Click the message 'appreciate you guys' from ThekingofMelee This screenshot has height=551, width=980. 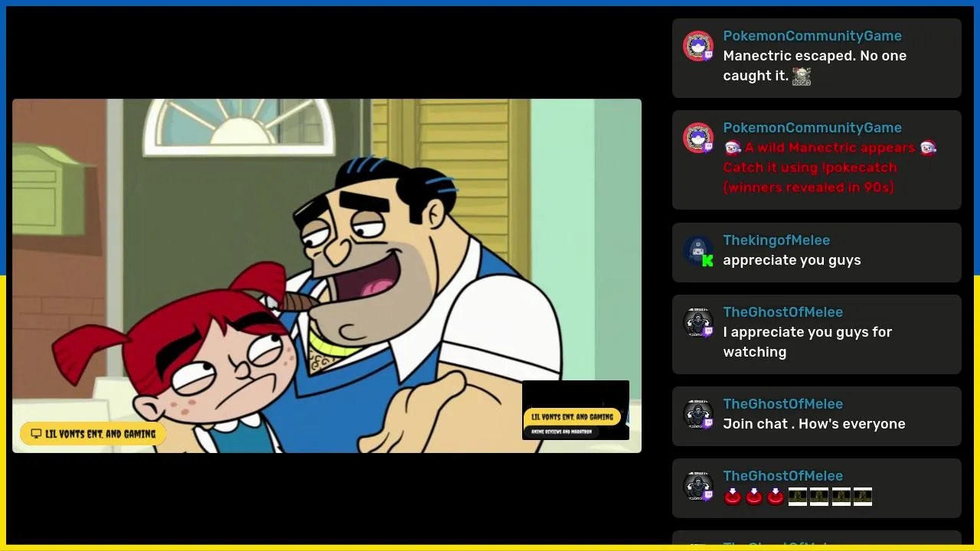pyautogui.click(x=792, y=260)
